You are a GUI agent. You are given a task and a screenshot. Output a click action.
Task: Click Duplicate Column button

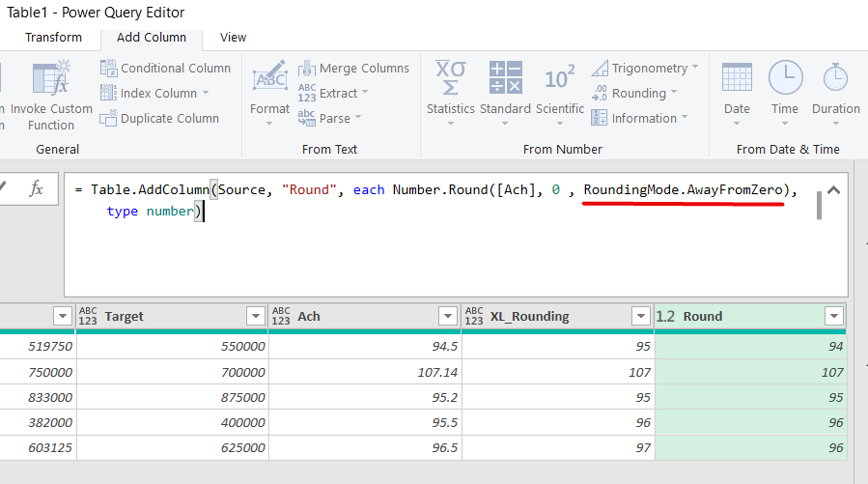[159, 118]
